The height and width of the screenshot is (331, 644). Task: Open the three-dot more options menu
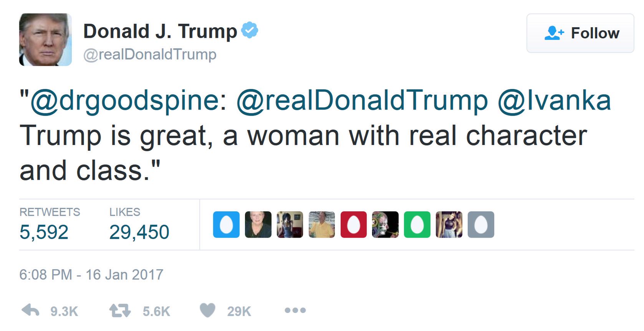click(x=295, y=310)
